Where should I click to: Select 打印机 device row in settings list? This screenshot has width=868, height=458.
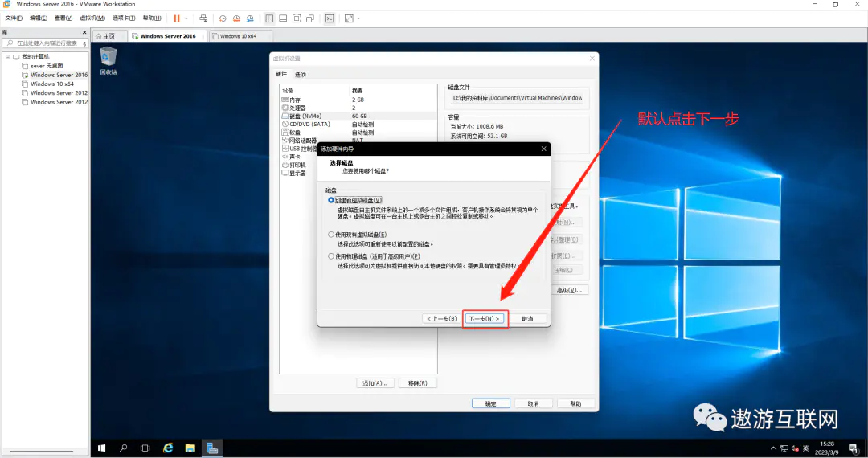[294, 165]
